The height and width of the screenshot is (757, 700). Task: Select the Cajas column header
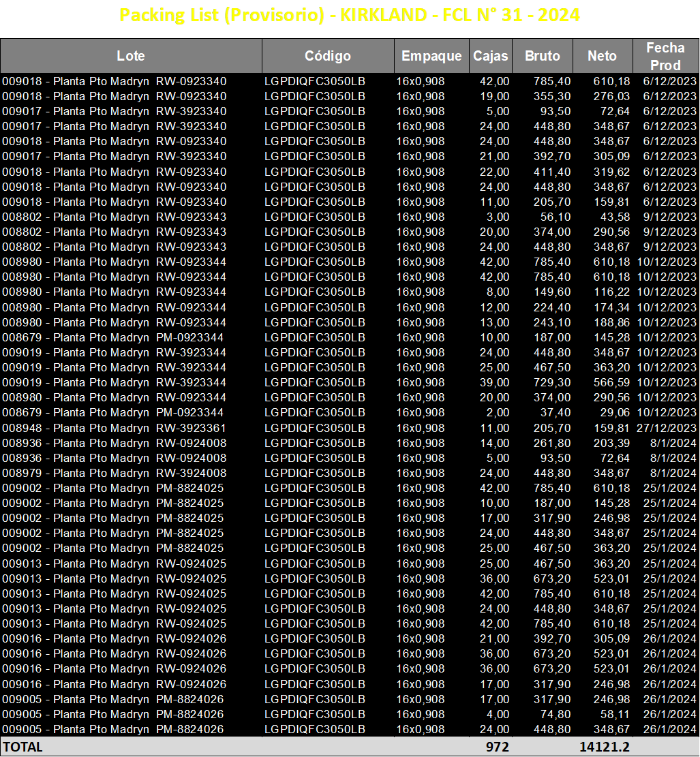pyautogui.click(x=490, y=56)
